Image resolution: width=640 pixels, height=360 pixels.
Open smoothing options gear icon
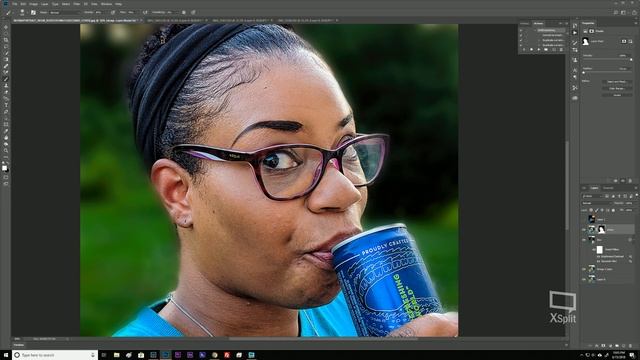tap(183, 12)
